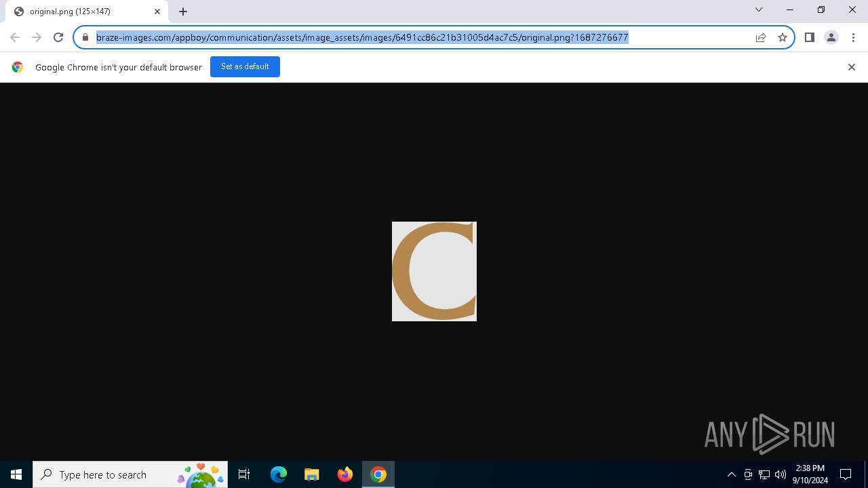Click the Chrome taskbar icon
The width and height of the screenshot is (868, 488).
378,474
